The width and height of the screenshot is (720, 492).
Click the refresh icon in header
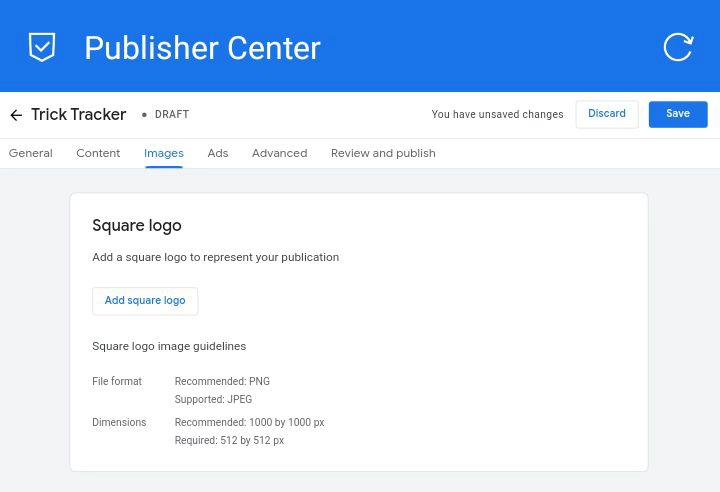pos(677,47)
